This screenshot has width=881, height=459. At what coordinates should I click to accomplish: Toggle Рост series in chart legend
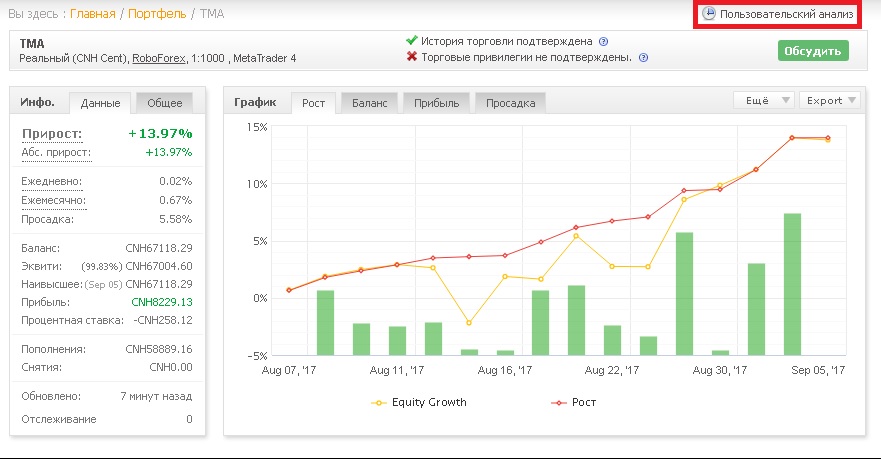coord(574,402)
